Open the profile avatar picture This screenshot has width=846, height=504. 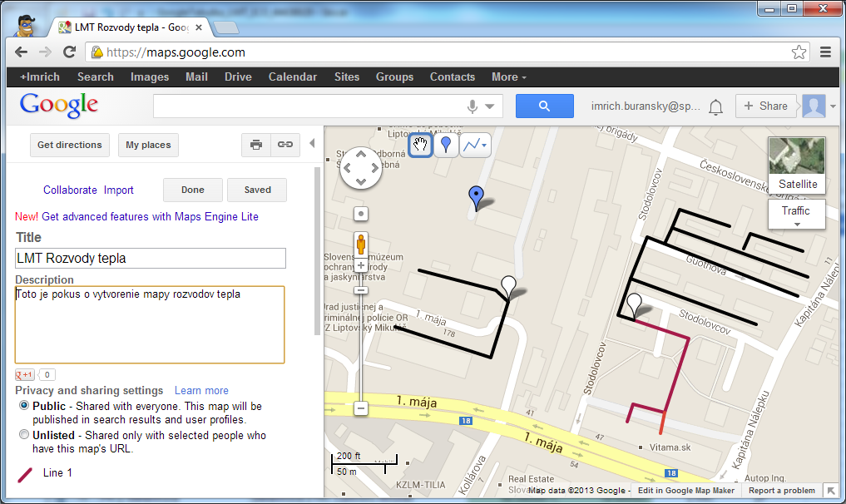tap(814, 106)
